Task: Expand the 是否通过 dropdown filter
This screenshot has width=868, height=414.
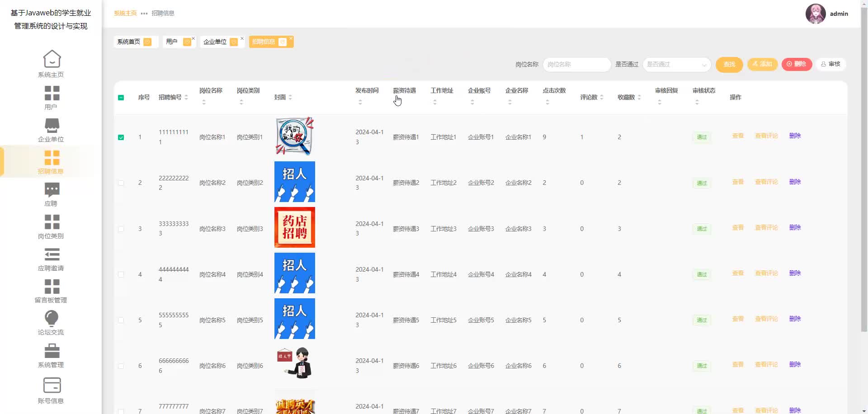Action: pos(676,65)
